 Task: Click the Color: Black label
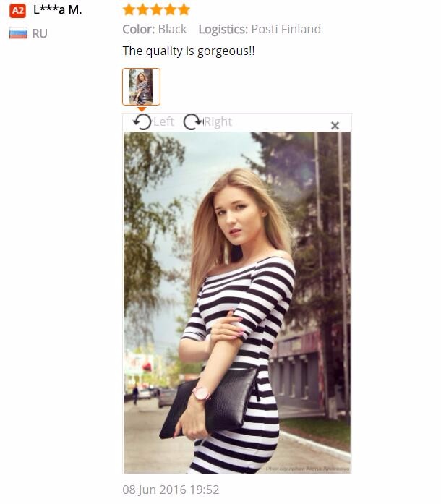(154, 29)
